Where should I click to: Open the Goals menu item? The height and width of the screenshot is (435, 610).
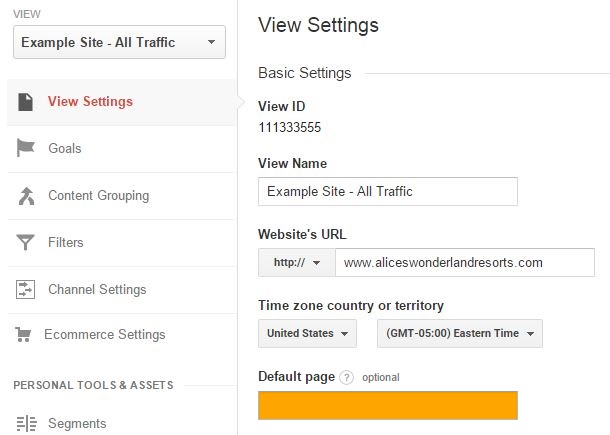click(x=65, y=149)
